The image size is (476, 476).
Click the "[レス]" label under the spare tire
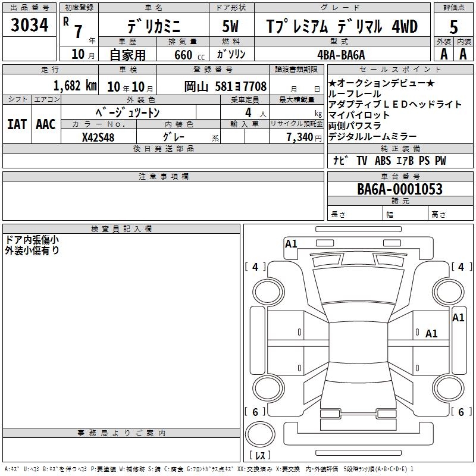pos(260,455)
